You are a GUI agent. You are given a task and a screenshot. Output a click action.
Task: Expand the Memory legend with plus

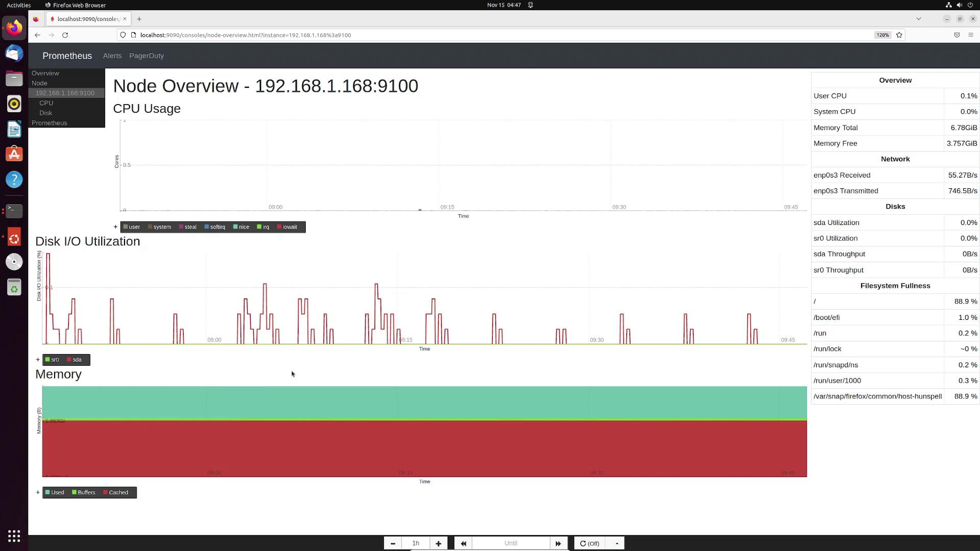point(38,492)
